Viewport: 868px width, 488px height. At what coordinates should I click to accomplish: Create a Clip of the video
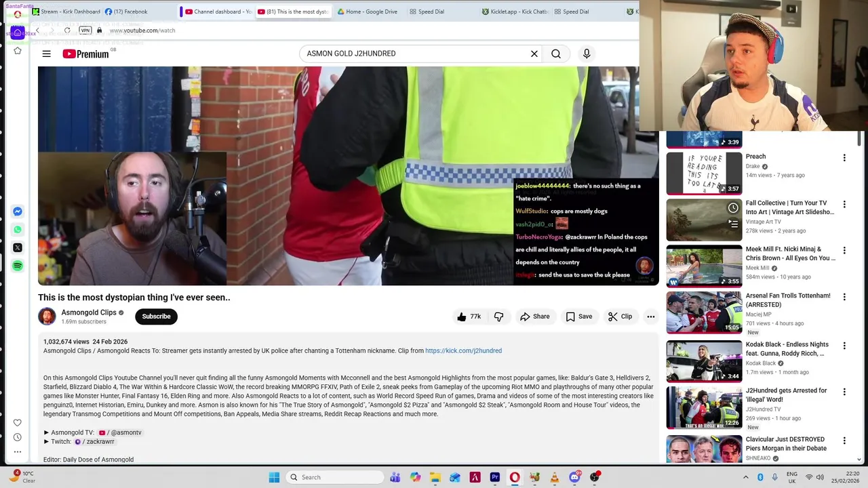click(620, 317)
